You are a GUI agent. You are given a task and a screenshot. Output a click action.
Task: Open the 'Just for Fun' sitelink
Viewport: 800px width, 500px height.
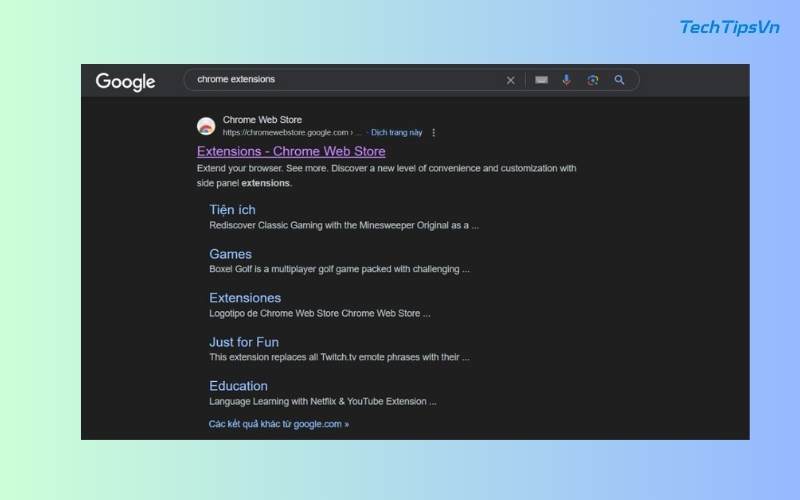(244, 342)
